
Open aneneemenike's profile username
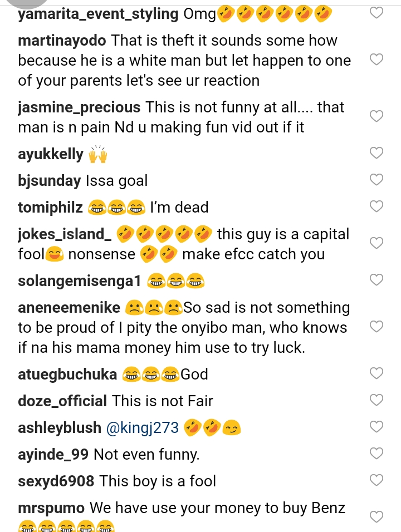(69, 308)
